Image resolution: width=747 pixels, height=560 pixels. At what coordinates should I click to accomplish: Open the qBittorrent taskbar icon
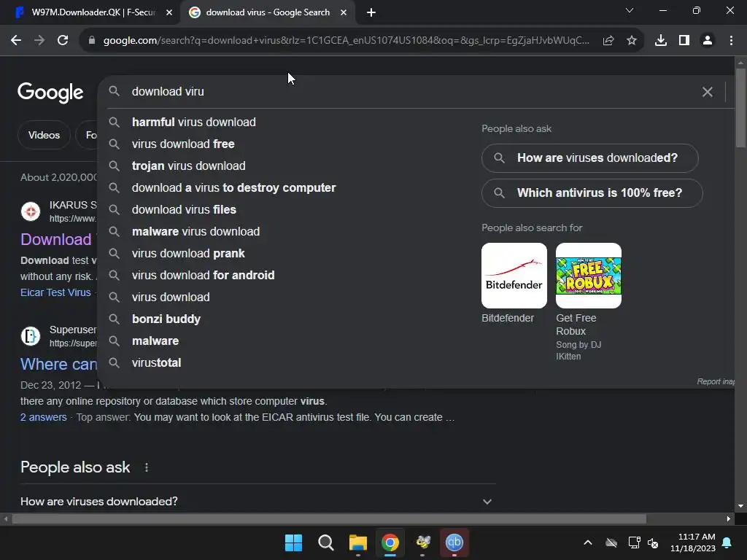point(454,542)
